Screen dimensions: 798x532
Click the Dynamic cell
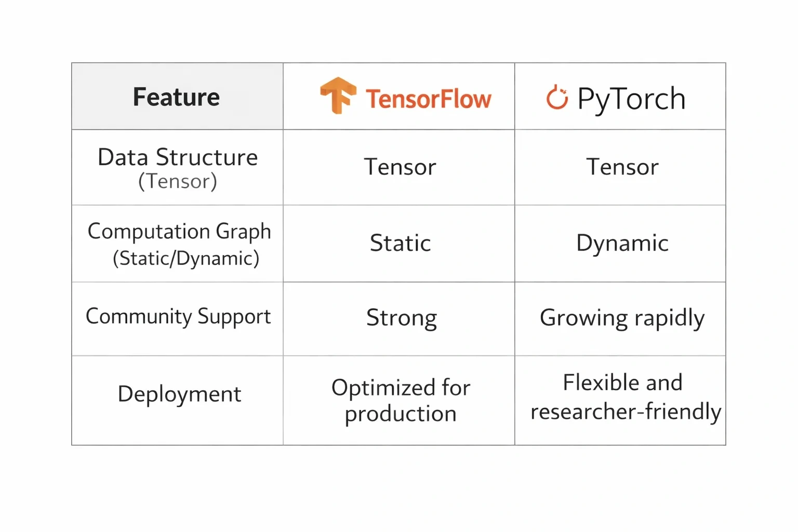coord(620,243)
